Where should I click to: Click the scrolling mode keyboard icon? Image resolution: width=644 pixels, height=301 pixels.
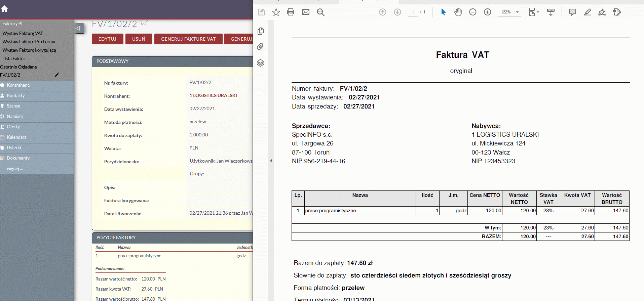tap(551, 12)
